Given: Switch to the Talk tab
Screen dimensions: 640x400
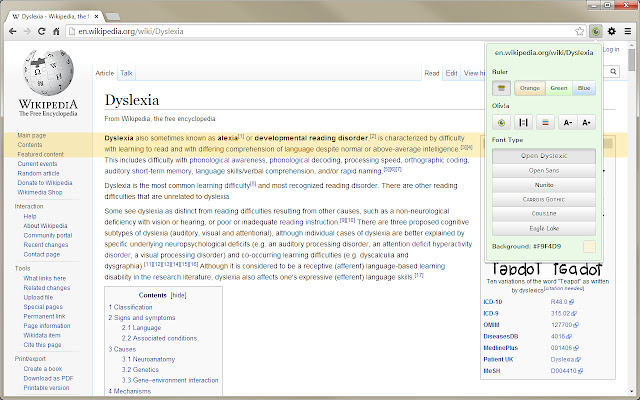Looking at the screenshot, I should point(126,73).
